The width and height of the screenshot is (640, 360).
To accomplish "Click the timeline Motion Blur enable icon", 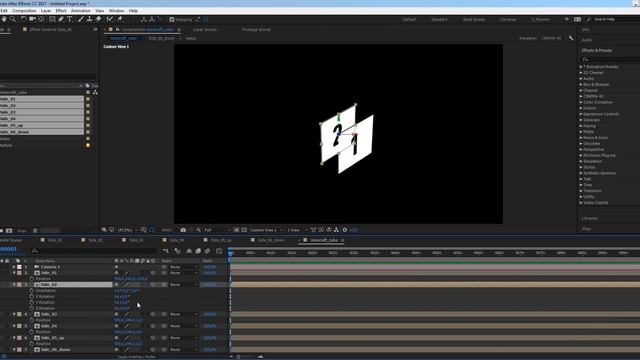I will (x=207, y=251).
